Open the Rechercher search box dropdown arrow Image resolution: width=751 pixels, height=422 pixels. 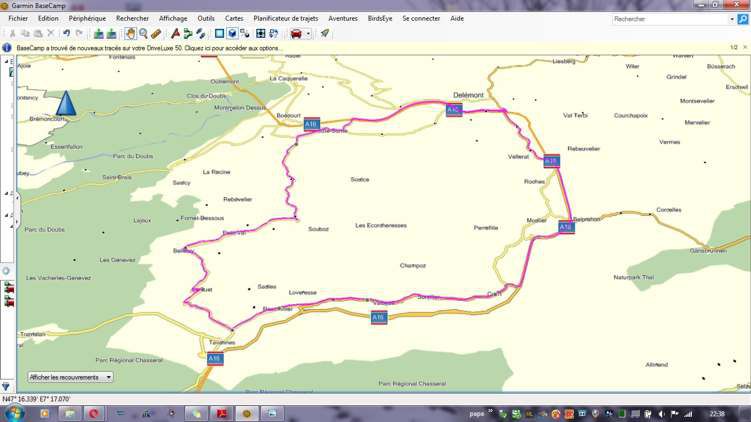tap(731, 19)
